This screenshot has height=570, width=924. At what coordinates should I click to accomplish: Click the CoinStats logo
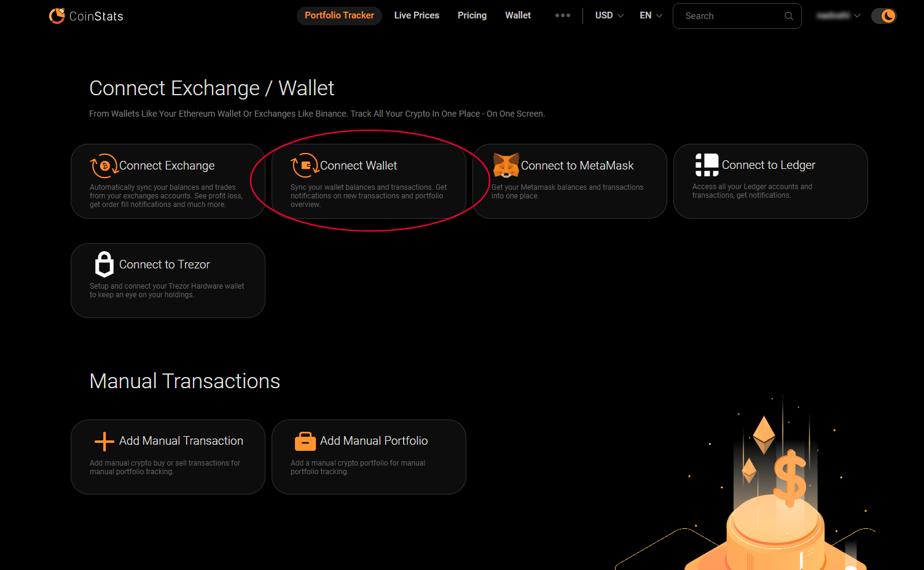(86, 16)
